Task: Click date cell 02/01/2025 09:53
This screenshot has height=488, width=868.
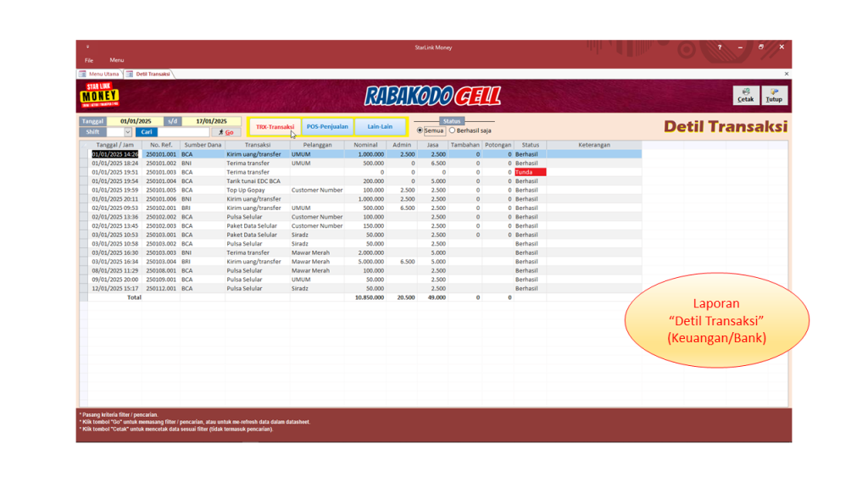Action: (115, 208)
